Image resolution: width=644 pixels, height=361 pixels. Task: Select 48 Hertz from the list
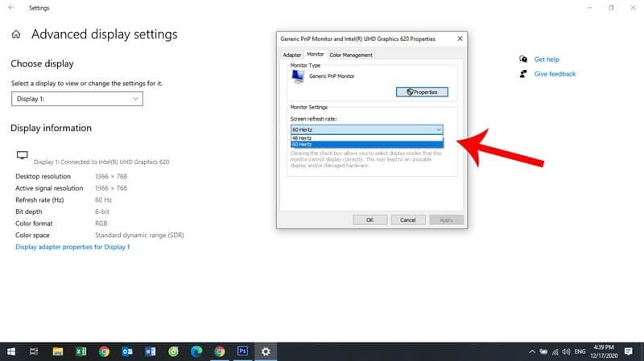pos(367,138)
